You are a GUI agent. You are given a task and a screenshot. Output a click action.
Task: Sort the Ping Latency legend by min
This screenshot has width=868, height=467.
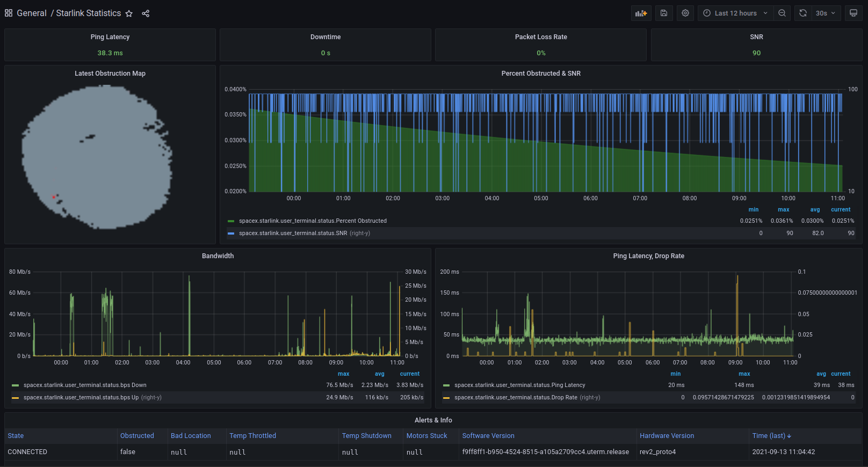click(676, 374)
